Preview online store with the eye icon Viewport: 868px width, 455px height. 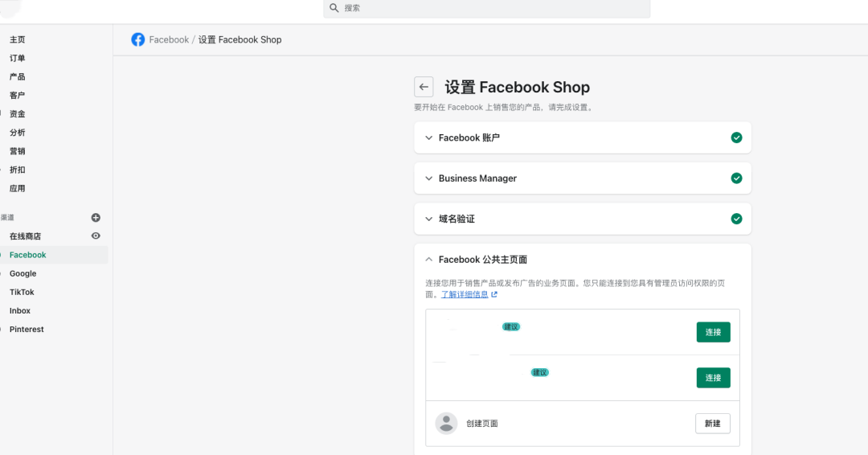click(96, 236)
